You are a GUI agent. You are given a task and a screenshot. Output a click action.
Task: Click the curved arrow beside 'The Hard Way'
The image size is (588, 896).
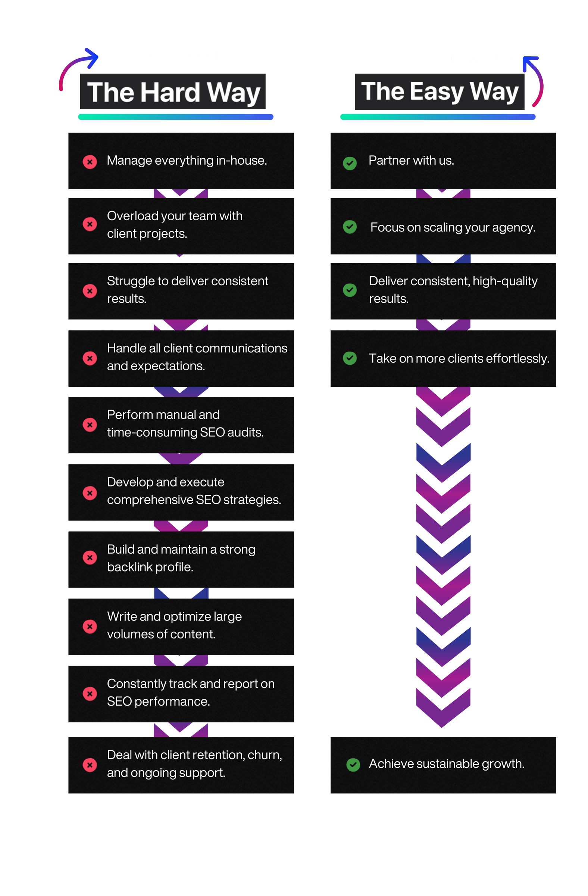coord(78,69)
